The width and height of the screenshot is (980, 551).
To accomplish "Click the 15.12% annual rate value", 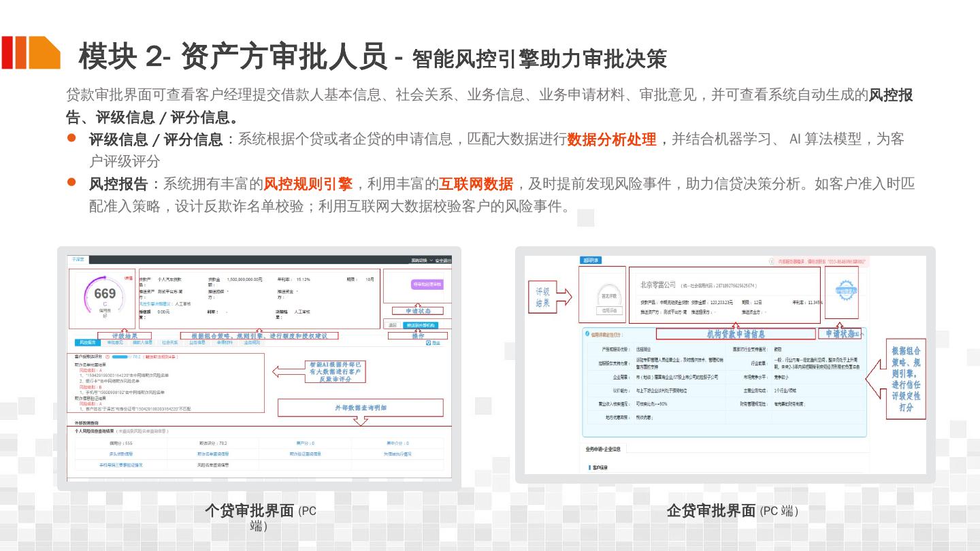I will point(303,280).
